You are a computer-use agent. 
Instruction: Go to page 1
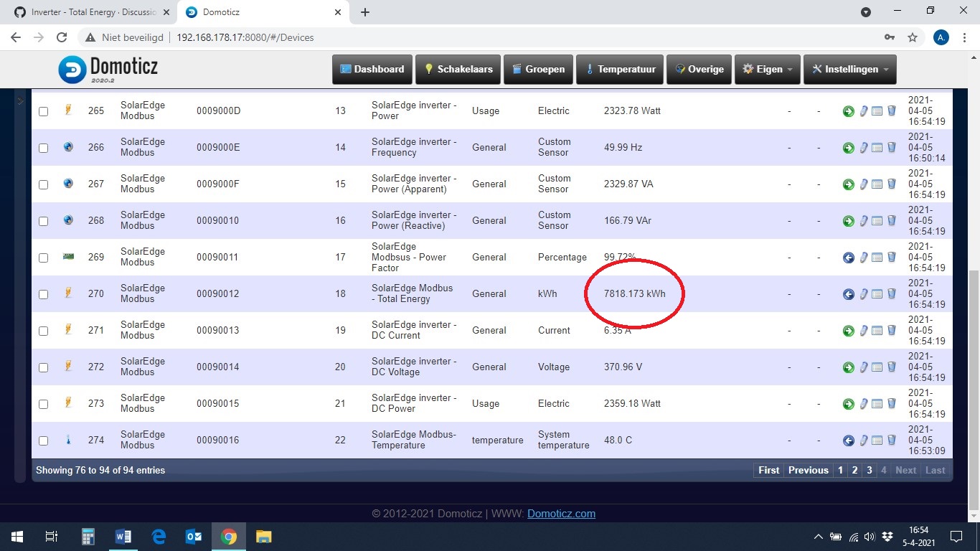[840, 470]
